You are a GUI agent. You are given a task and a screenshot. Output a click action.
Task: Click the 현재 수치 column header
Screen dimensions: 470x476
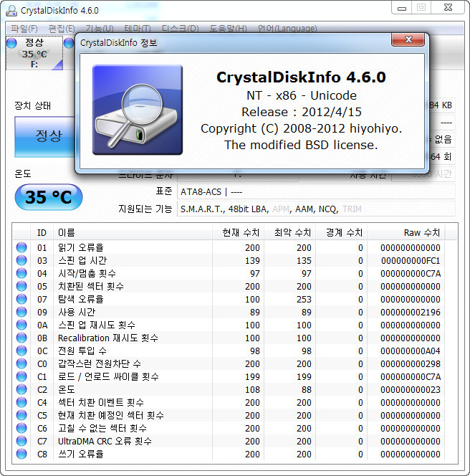(238, 233)
